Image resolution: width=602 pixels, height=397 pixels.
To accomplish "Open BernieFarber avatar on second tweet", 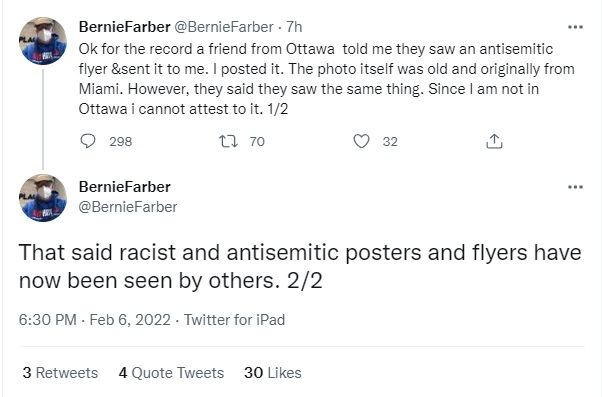I will coord(43,198).
